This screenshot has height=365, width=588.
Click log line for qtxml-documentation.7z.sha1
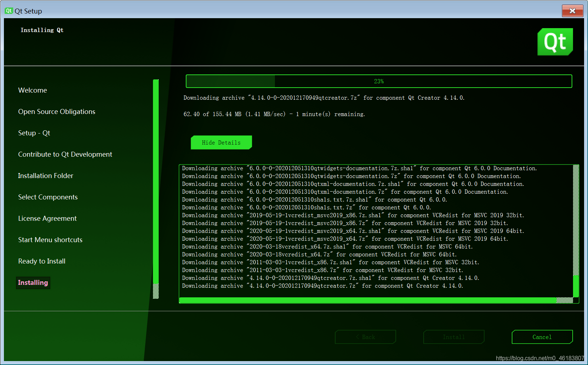pyautogui.click(x=353, y=184)
